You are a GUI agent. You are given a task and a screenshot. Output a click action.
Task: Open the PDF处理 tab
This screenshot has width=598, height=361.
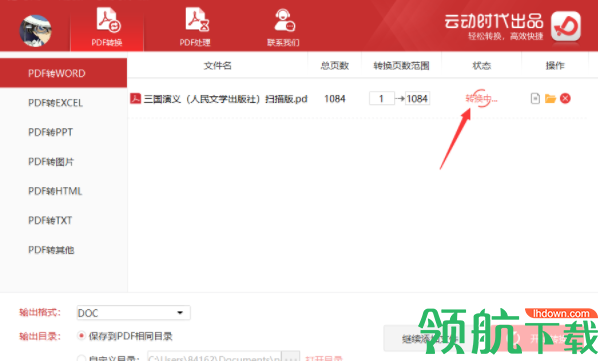pos(195,27)
